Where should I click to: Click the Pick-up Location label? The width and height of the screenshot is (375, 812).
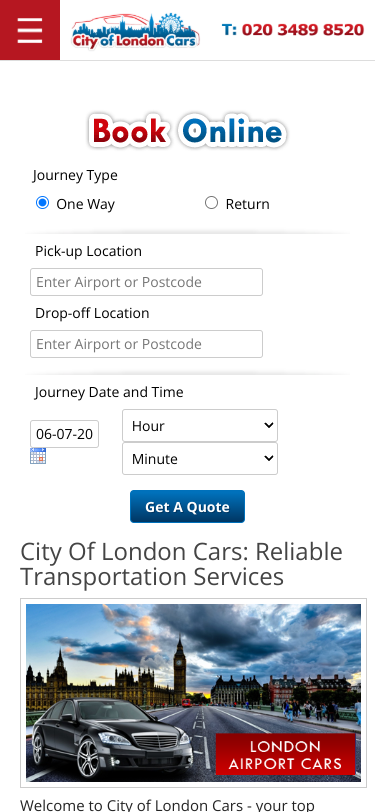88,251
